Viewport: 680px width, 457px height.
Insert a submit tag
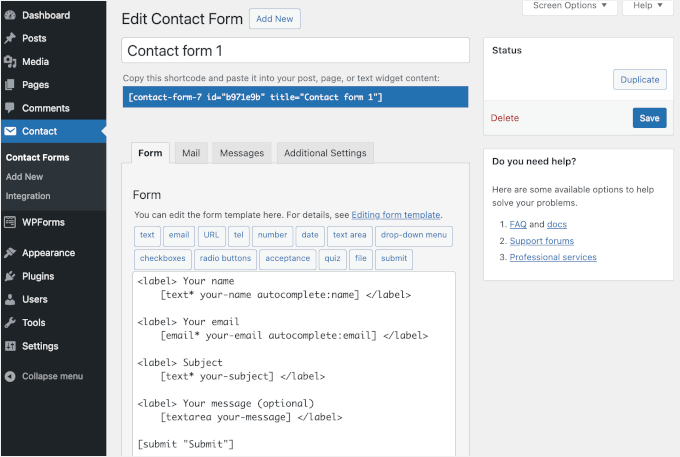click(394, 258)
